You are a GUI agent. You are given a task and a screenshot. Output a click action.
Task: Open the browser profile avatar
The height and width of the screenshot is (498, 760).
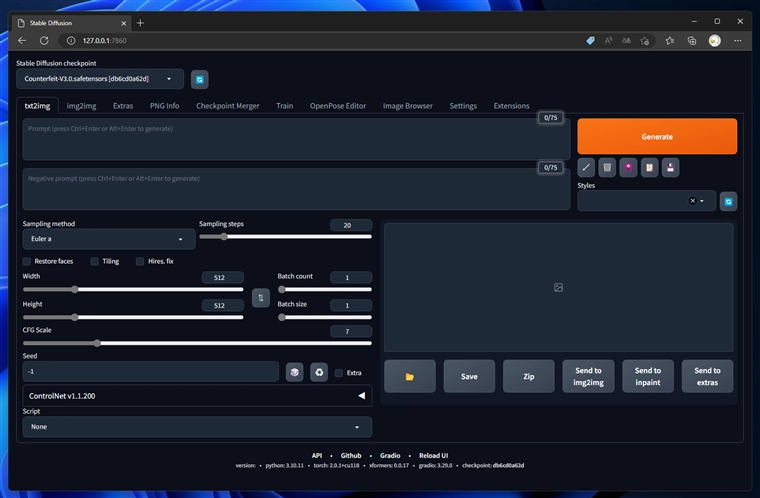pyautogui.click(x=714, y=41)
